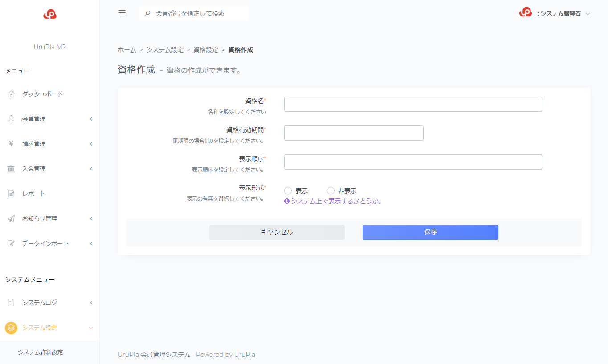Click the paper plane notification icon
The width and height of the screenshot is (608, 364).
[12, 218]
